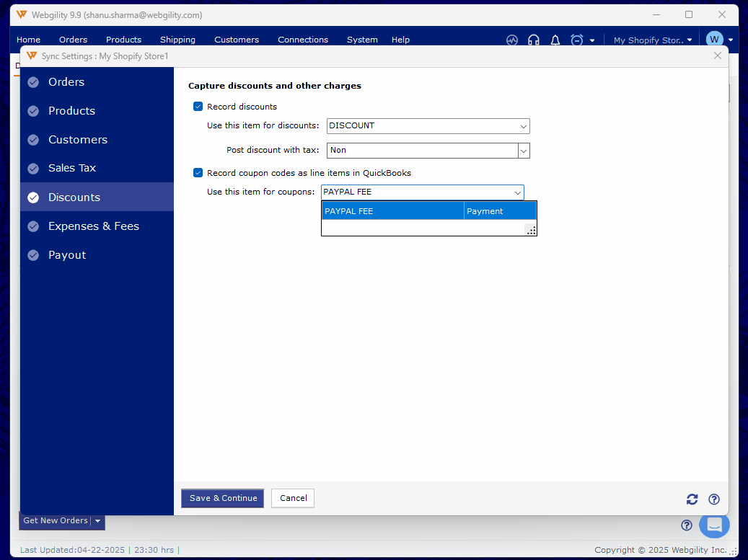Image resolution: width=748 pixels, height=560 pixels.
Task: Click the refresh icon in Sync Settings
Action: [x=692, y=499]
